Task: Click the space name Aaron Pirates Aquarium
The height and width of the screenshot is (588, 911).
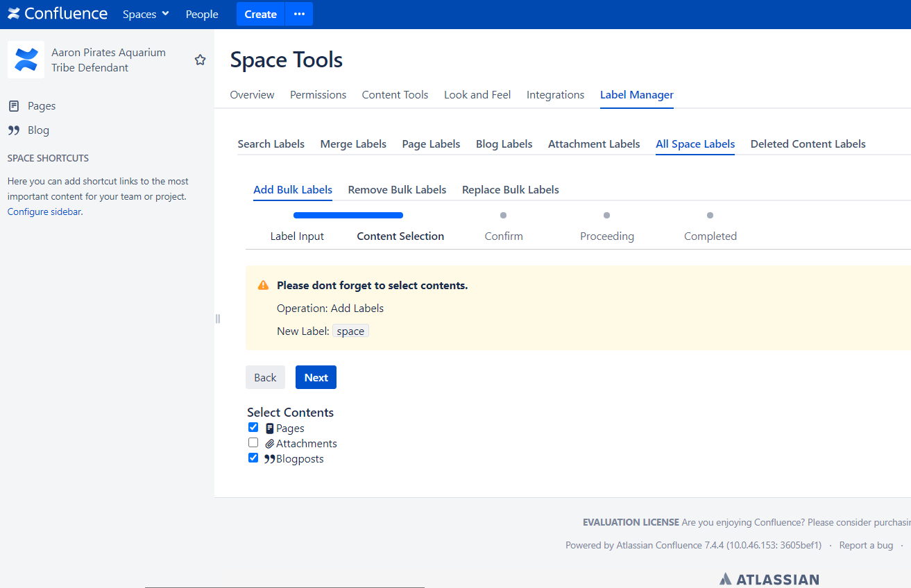Action: tap(108, 60)
